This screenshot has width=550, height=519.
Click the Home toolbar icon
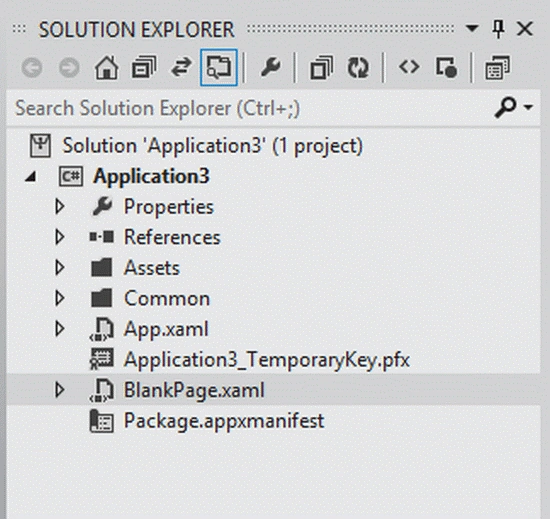coord(107,68)
